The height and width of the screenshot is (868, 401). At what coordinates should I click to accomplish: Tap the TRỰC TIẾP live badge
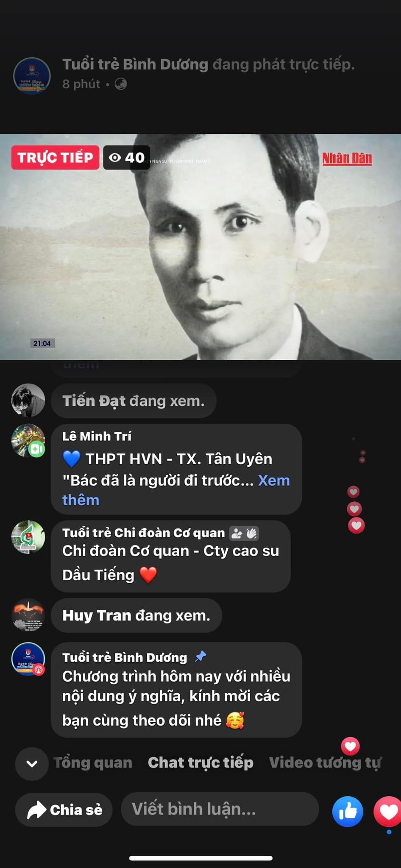coord(55,157)
